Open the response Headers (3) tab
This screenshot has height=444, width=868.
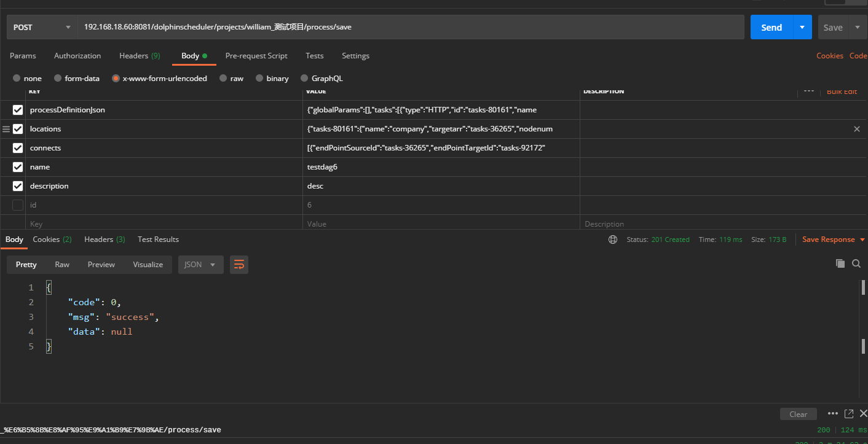tap(105, 240)
